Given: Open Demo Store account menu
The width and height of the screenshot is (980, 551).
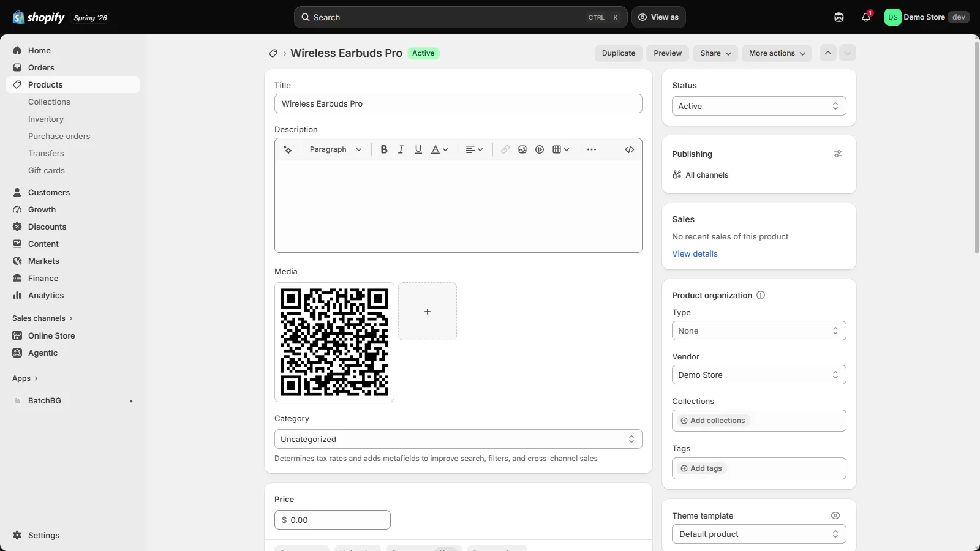Looking at the screenshot, I should (927, 17).
